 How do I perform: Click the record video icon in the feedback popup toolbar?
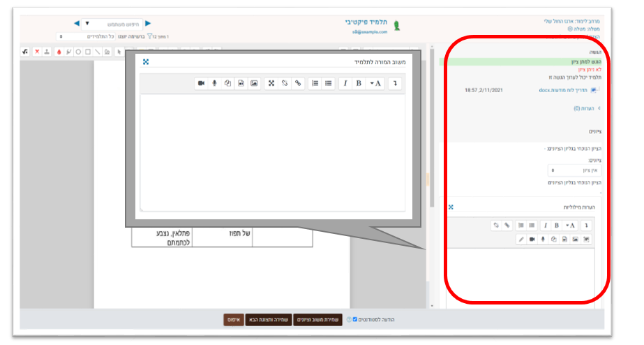click(x=201, y=83)
